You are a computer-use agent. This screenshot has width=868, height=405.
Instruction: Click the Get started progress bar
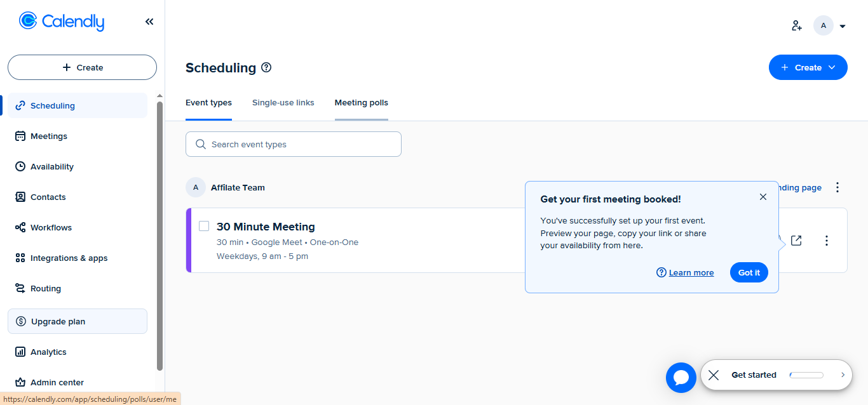point(806,375)
